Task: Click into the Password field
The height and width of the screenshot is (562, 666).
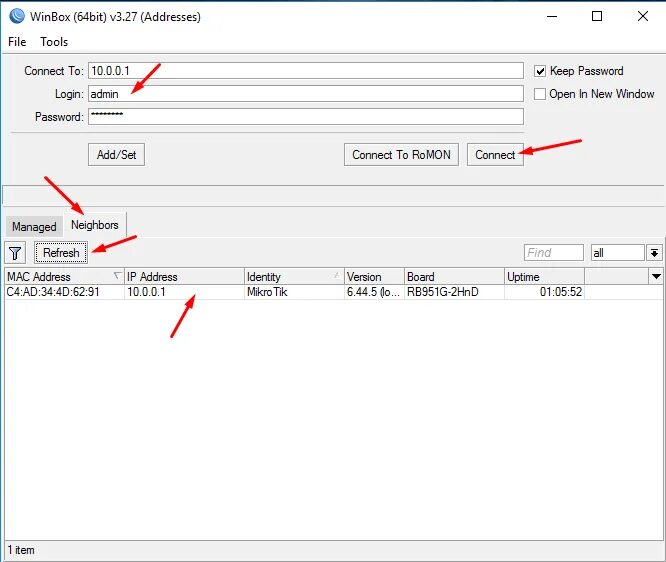Action: (306, 116)
